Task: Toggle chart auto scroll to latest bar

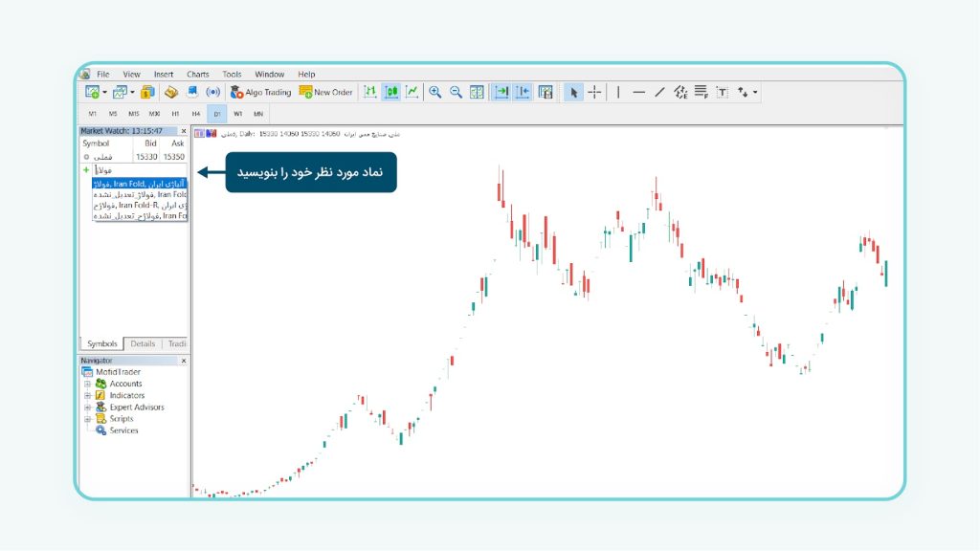Action: pos(501,92)
